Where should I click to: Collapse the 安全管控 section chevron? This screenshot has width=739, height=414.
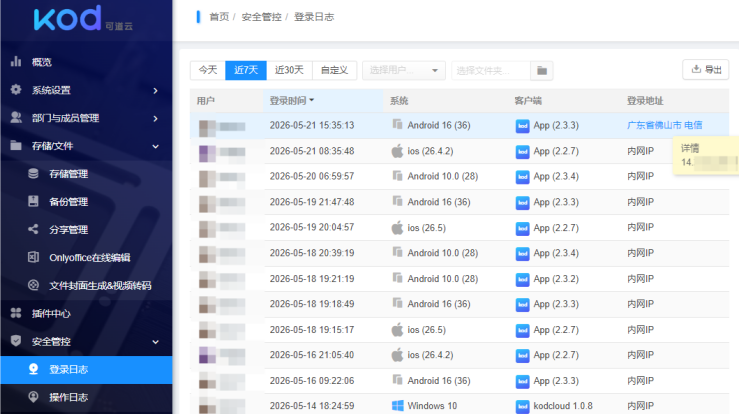tap(156, 342)
